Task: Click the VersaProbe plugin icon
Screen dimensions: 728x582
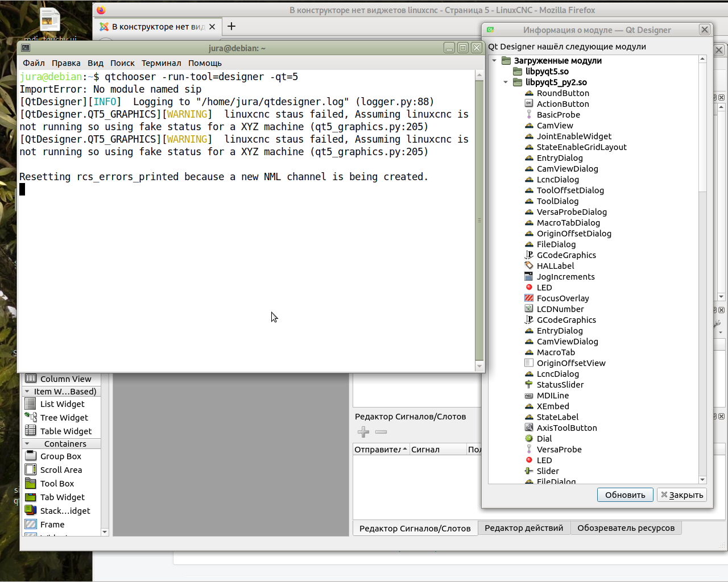Action: coord(529,450)
